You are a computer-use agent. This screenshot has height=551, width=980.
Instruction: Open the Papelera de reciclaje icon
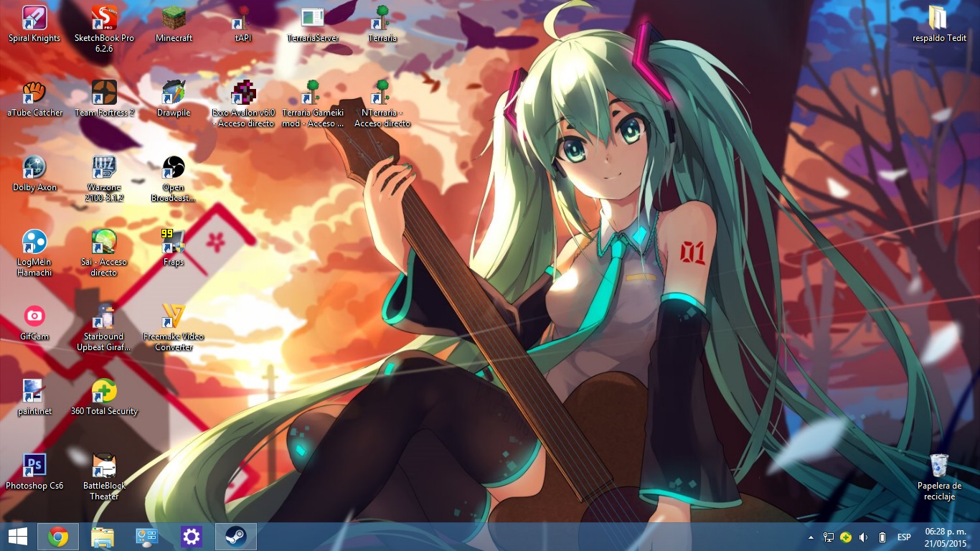click(939, 465)
